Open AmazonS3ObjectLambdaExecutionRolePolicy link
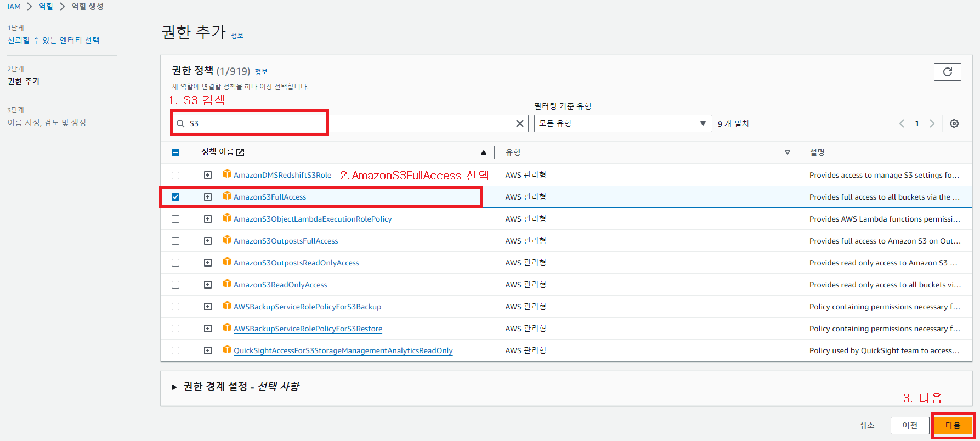Viewport: 980px width, 441px height. 313,219
